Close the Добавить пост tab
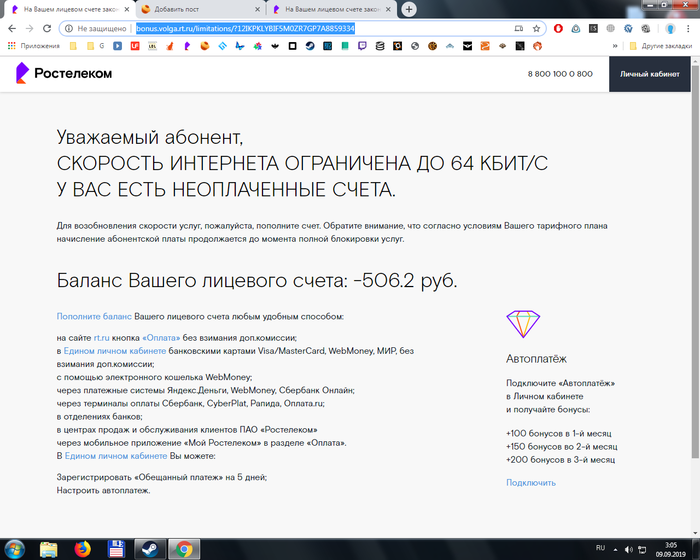700x560 pixels. click(257, 9)
